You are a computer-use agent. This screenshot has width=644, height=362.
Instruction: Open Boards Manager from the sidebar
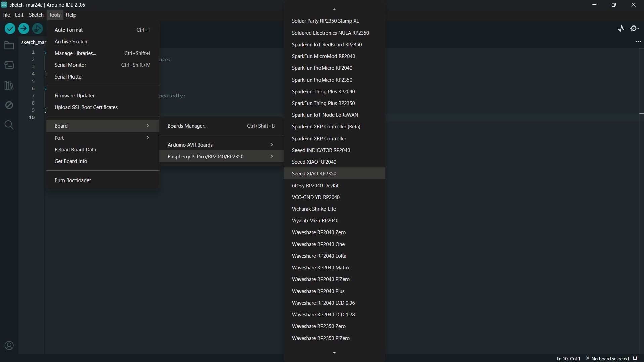pos(9,65)
